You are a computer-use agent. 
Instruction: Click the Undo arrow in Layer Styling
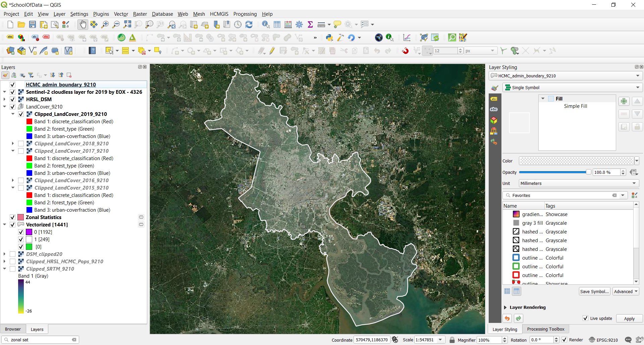click(507, 318)
